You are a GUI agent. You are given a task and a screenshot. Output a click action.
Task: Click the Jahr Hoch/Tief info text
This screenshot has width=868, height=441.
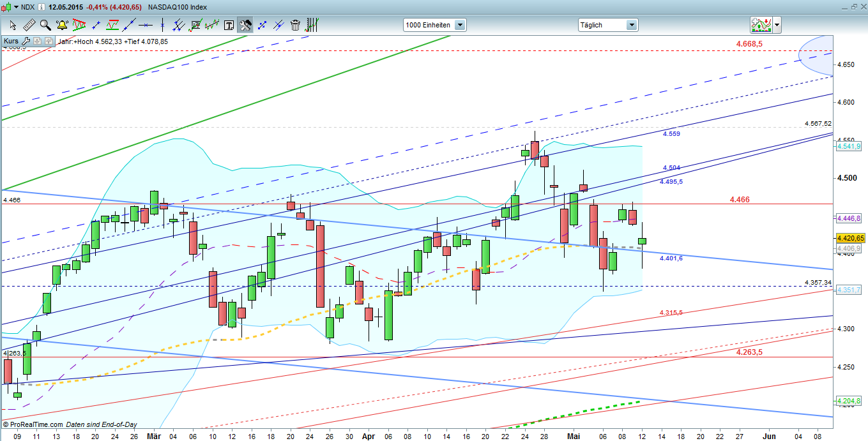click(112, 41)
